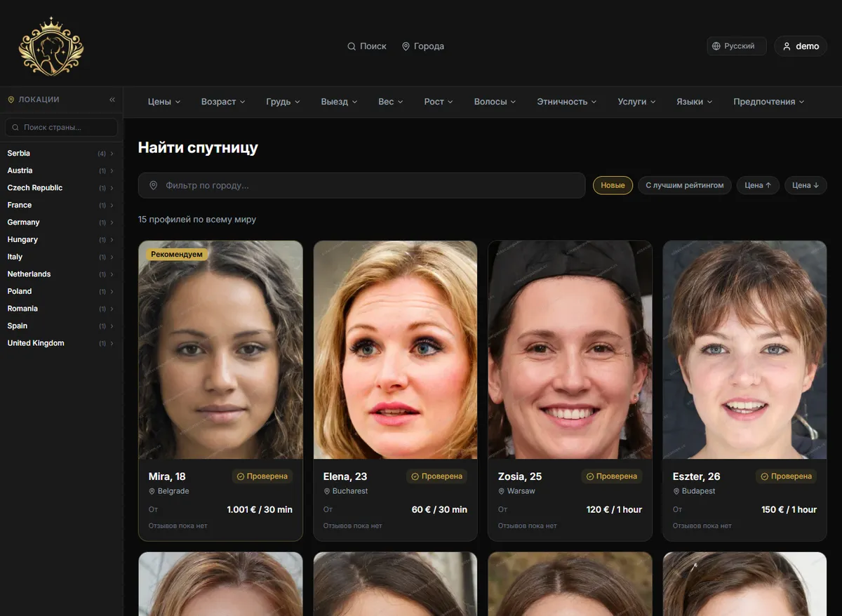The width and height of the screenshot is (842, 616).
Task: Open the Языки filter dropdown
Action: [x=694, y=102]
